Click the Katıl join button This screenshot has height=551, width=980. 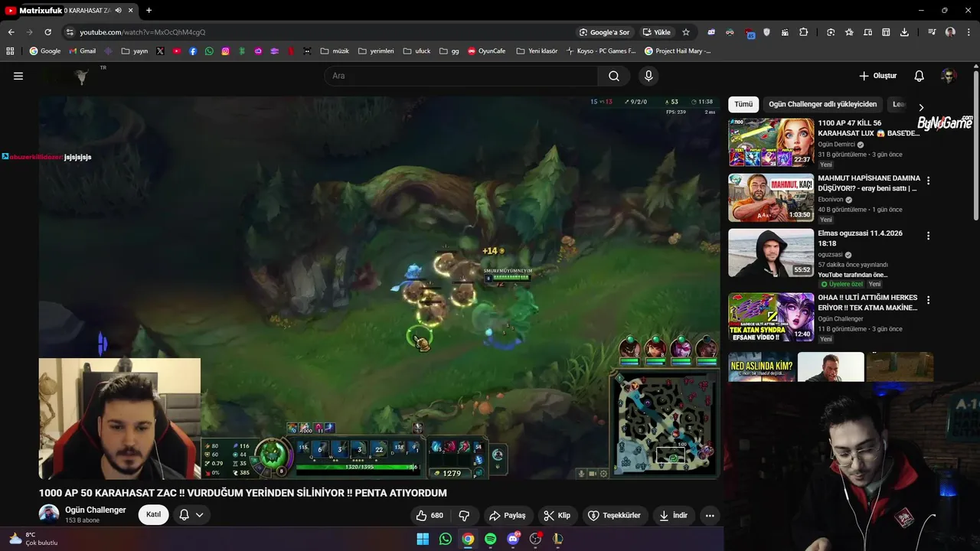click(x=153, y=514)
